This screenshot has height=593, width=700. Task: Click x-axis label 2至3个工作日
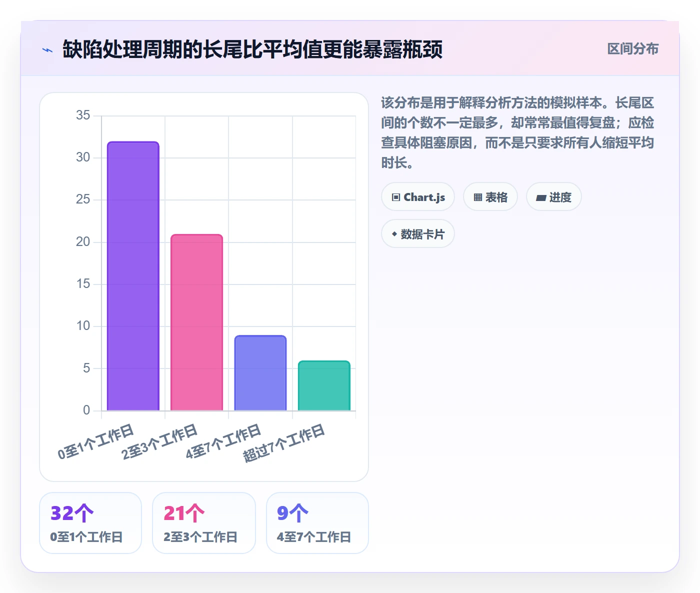point(159,441)
